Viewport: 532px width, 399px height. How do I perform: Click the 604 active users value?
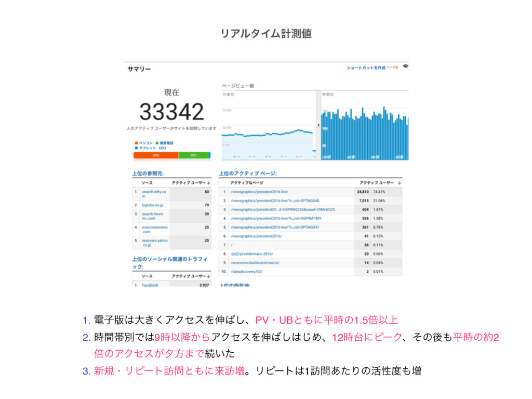point(365,209)
